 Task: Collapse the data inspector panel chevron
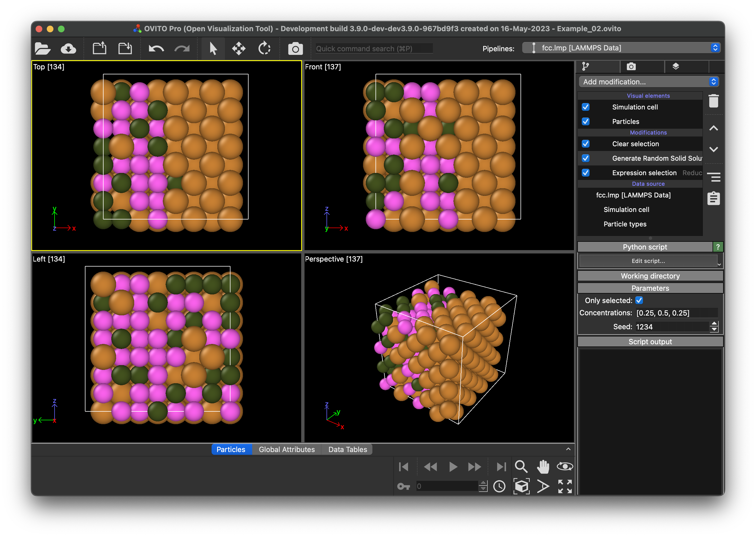point(568,449)
